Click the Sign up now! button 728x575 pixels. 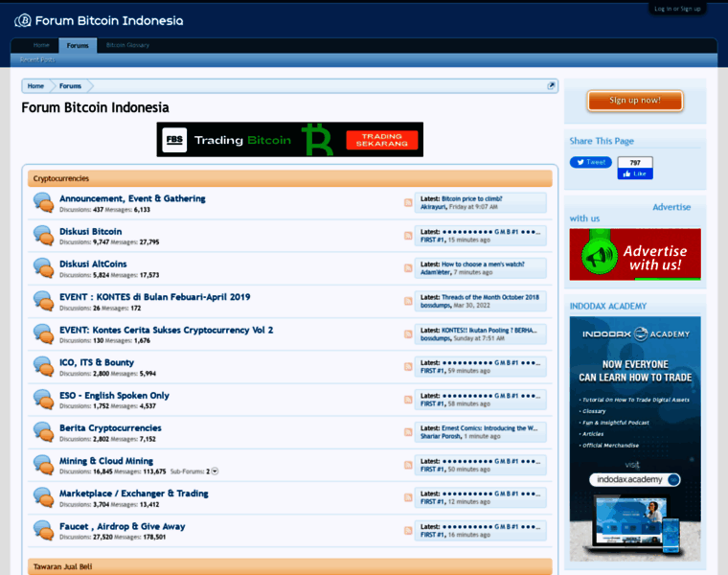[x=635, y=101]
